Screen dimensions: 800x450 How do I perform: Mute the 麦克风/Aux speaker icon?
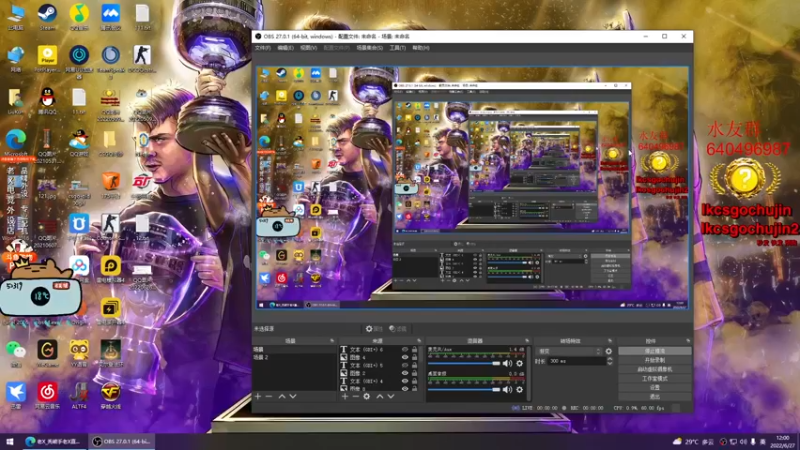[507, 363]
